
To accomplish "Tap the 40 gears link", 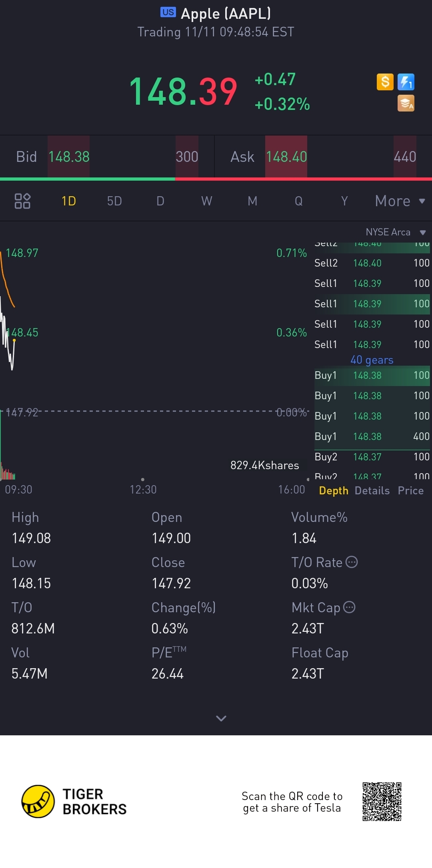I will coord(372,360).
